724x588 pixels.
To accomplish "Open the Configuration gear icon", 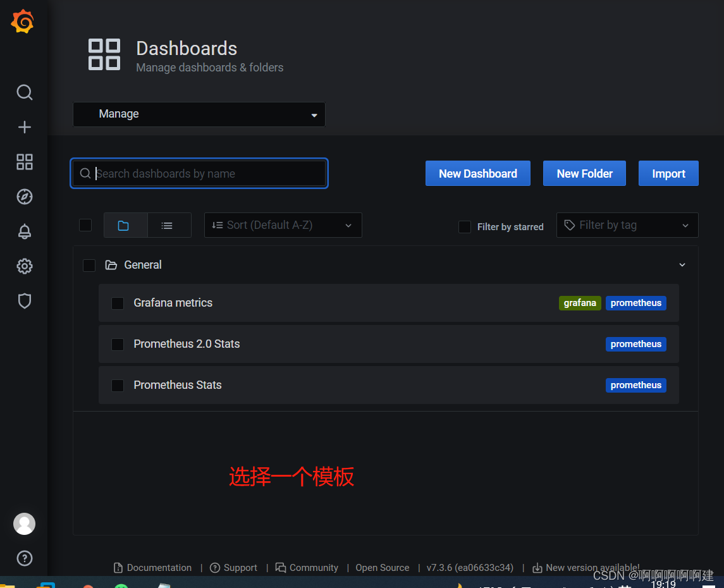I will [25, 266].
